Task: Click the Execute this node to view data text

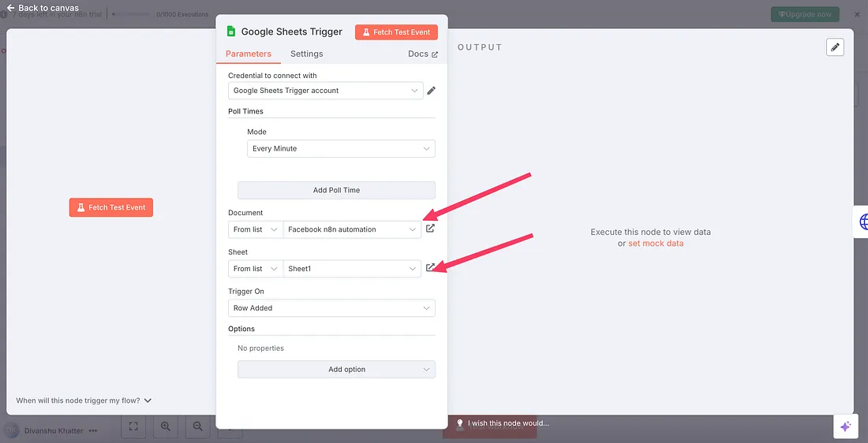Action: point(650,232)
